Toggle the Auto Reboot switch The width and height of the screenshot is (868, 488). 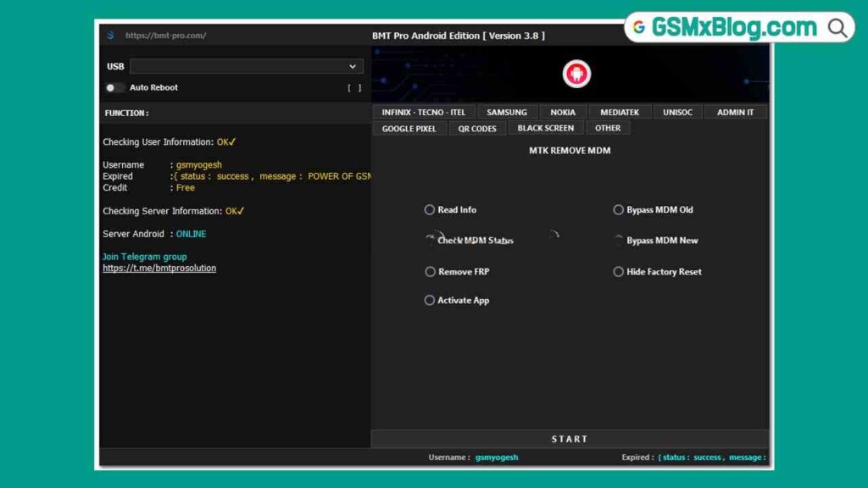pos(114,87)
